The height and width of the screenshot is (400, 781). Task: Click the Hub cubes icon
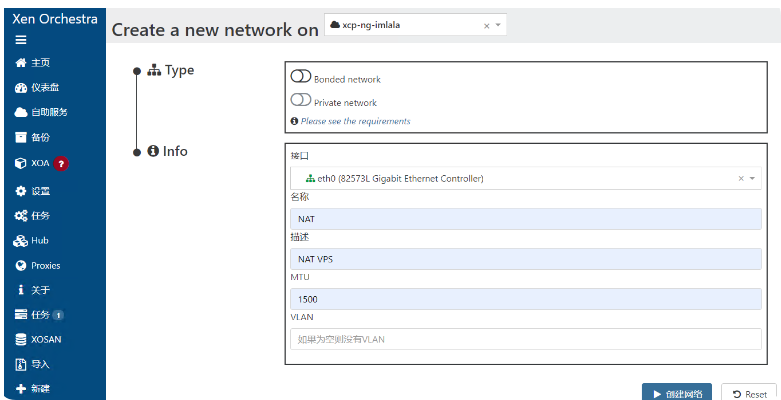point(20,241)
